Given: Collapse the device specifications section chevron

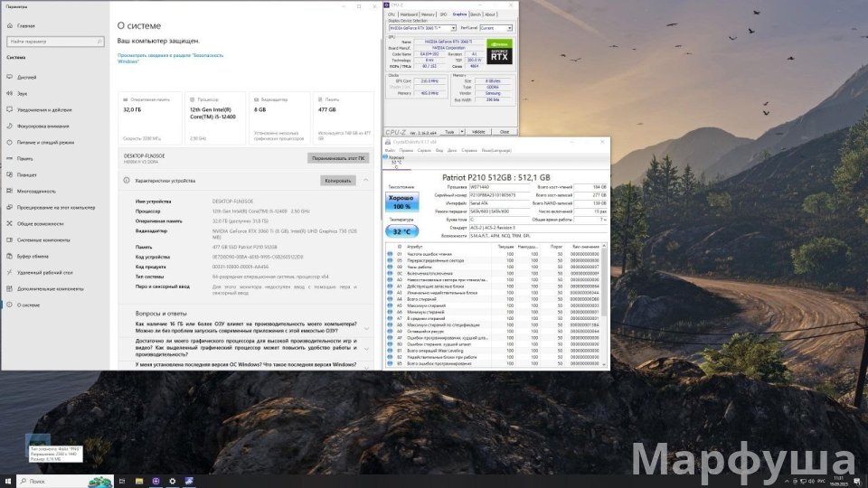Looking at the screenshot, I should coord(366,180).
